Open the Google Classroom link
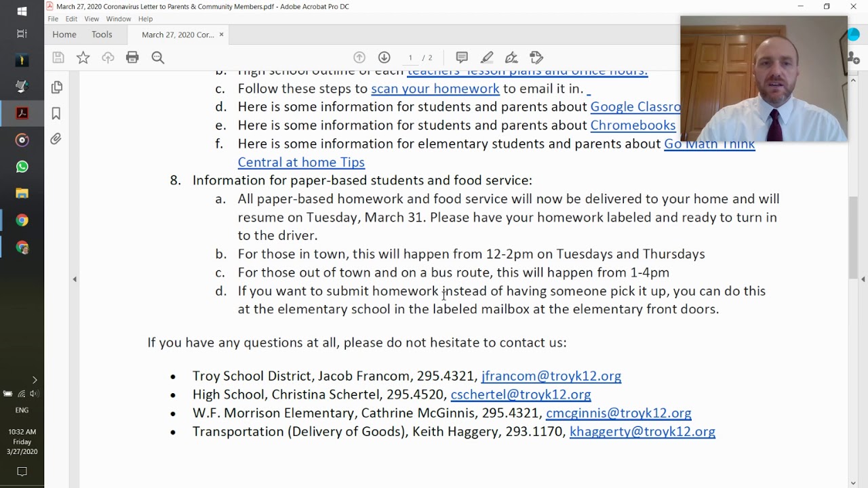 (635, 107)
